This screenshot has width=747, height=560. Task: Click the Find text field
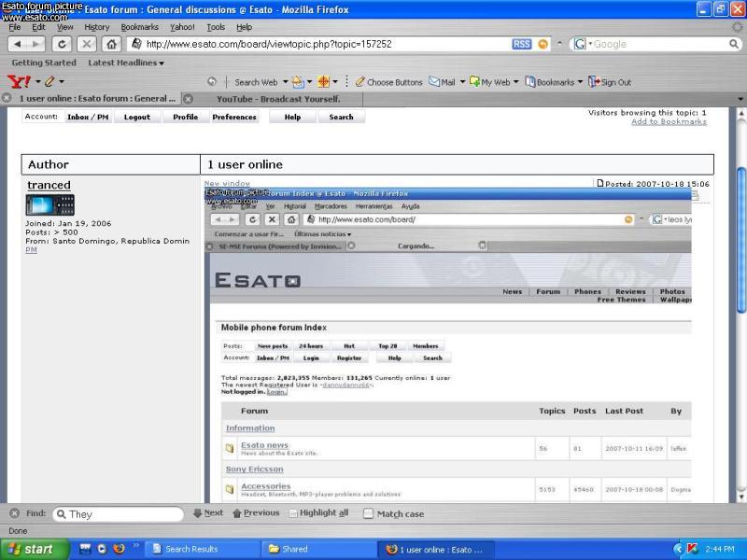click(119, 514)
